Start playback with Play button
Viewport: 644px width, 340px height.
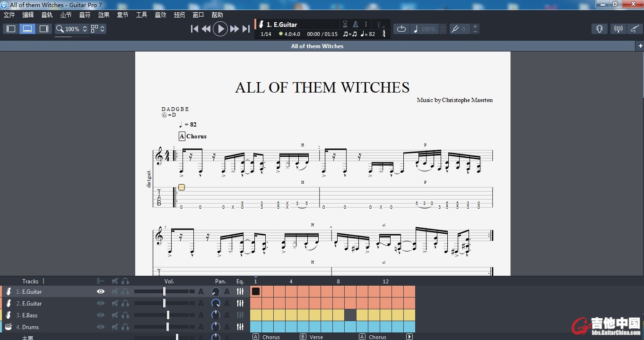[220, 29]
